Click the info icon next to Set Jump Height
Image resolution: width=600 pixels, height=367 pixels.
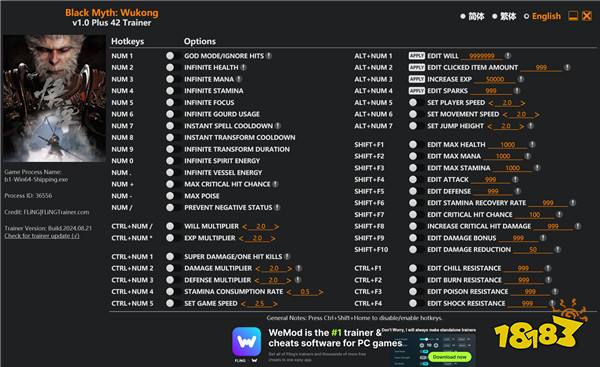(530, 126)
